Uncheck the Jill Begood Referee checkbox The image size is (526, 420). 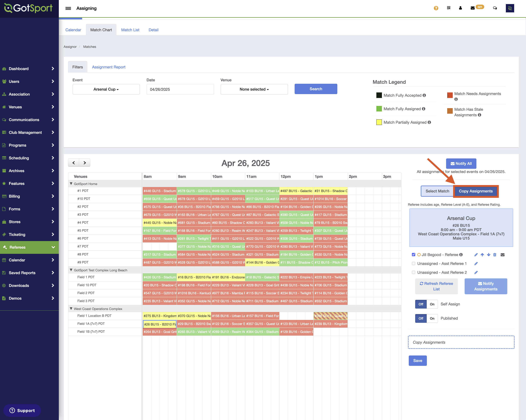(x=413, y=255)
